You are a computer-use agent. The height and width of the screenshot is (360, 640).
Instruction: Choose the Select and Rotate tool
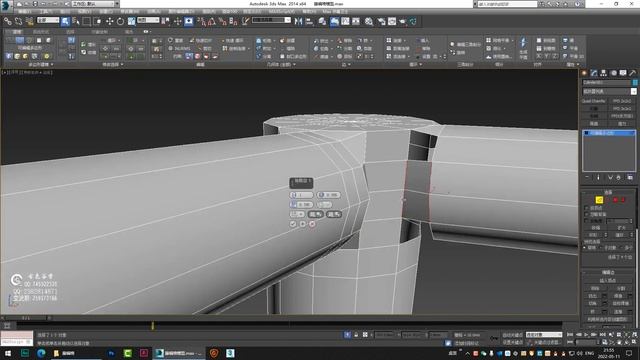pyautogui.click(x=120, y=21)
